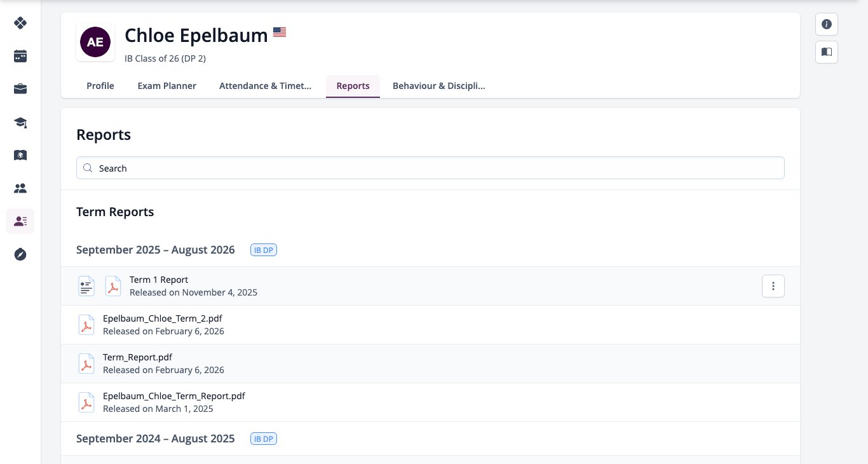Click the AE student avatar

pos(95,43)
